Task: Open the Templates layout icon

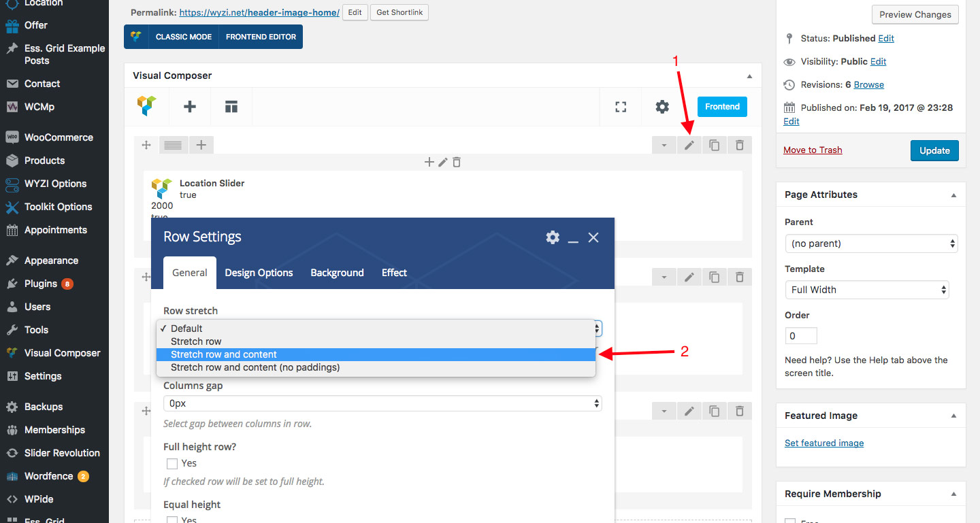Action: [x=231, y=107]
